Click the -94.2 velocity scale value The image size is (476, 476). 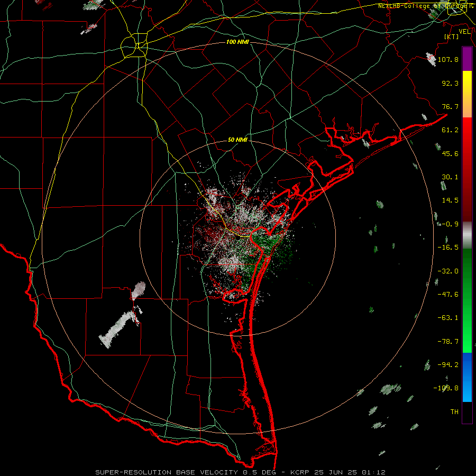click(448, 364)
